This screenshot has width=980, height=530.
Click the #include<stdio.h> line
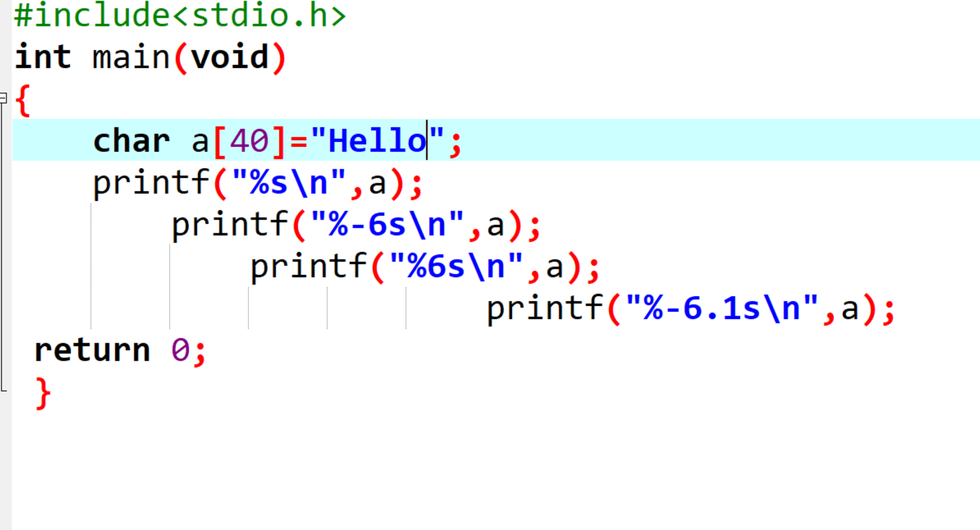tap(180, 15)
